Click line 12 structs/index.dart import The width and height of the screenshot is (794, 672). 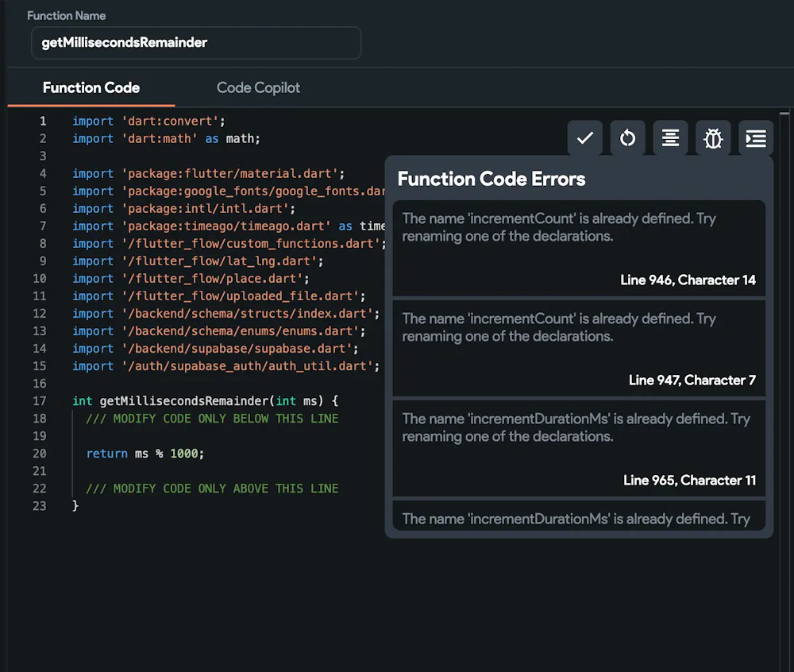pyautogui.click(x=225, y=314)
